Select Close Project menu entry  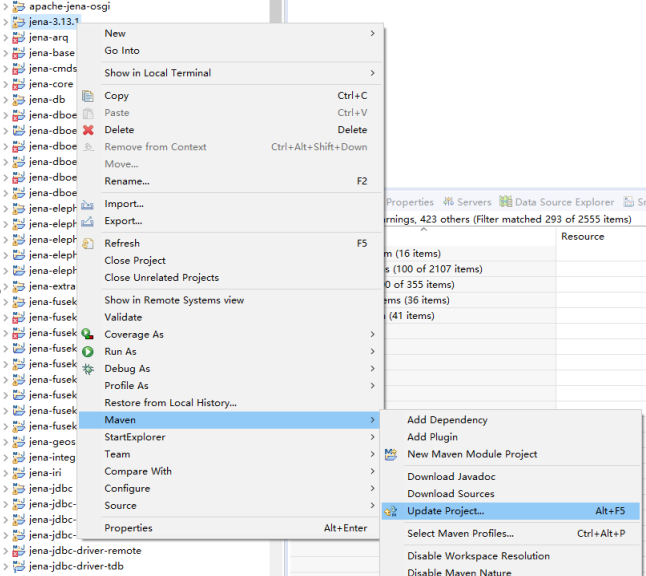(x=230, y=261)
